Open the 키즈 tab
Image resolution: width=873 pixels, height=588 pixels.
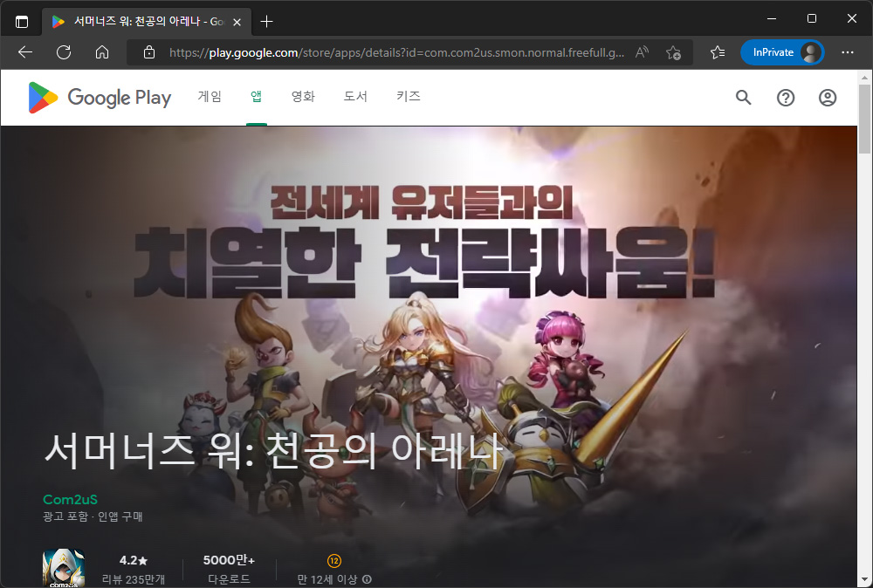click(408, 97)
